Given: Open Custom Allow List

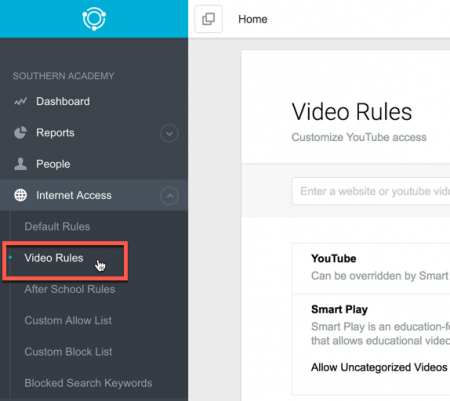Looking at the screenshot, I should tap(68, 321).
